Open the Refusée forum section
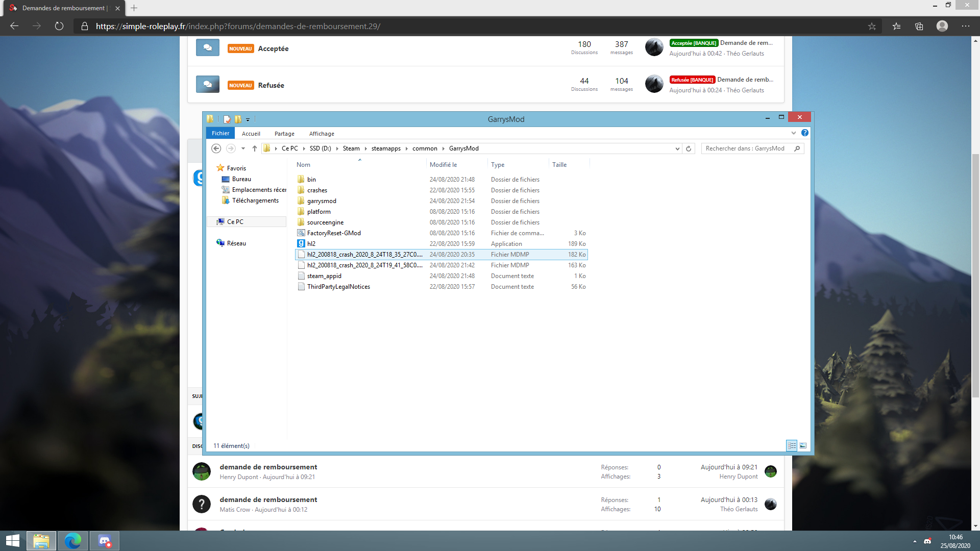980x551 pixels. (x=271, y=85)
